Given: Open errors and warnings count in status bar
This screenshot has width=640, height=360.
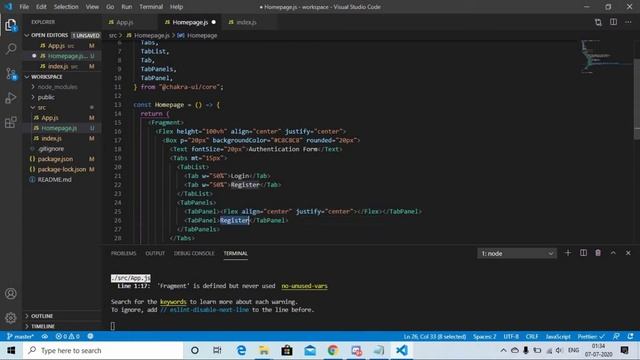Looking at the screenshot, I should (x=67, y=336).
